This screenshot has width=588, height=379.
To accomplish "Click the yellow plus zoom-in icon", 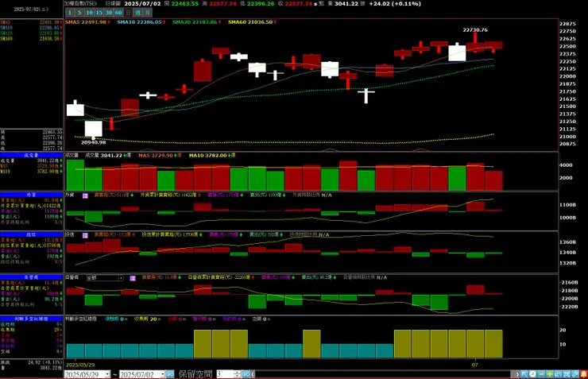I will coord(550,374).
